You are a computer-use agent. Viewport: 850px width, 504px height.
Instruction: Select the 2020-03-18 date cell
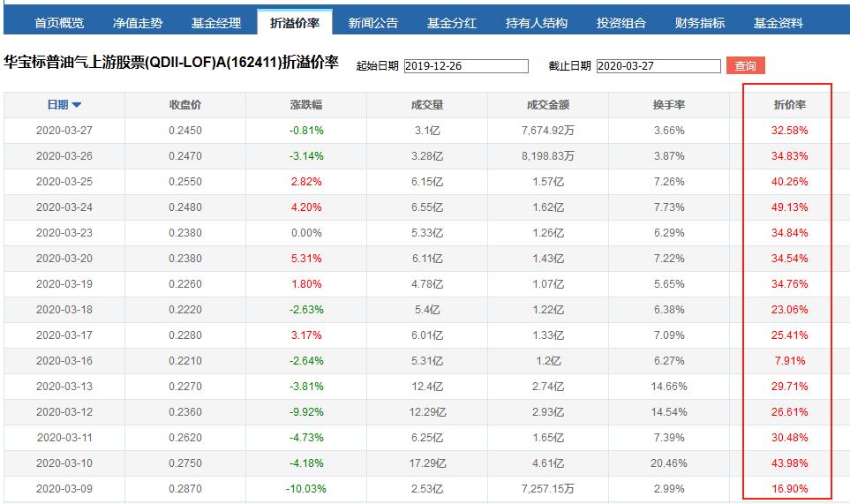tap(64, 310)
